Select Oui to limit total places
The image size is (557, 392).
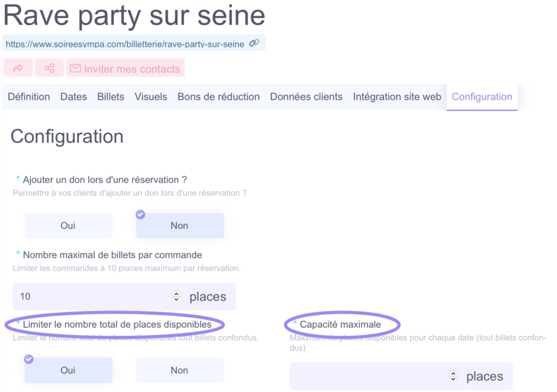68,370
